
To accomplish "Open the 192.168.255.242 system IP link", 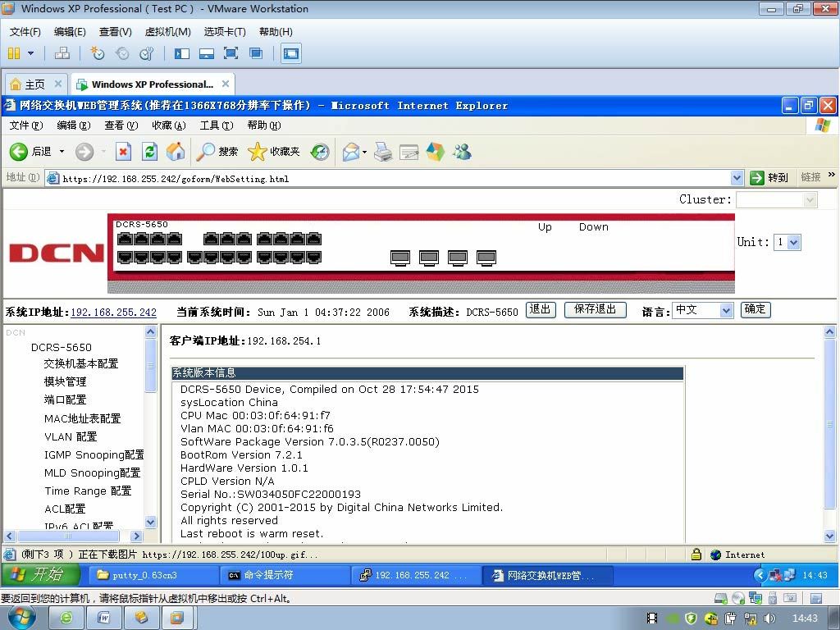I will [113, 313].
